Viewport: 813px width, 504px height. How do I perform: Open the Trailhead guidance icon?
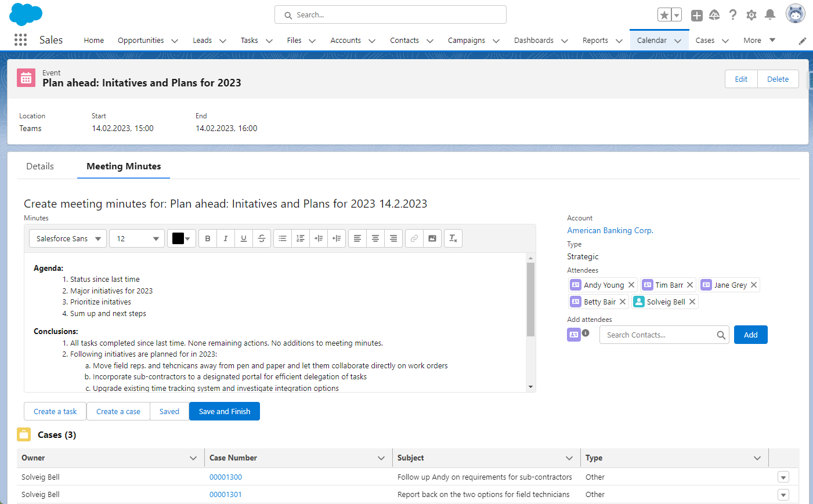714,15
